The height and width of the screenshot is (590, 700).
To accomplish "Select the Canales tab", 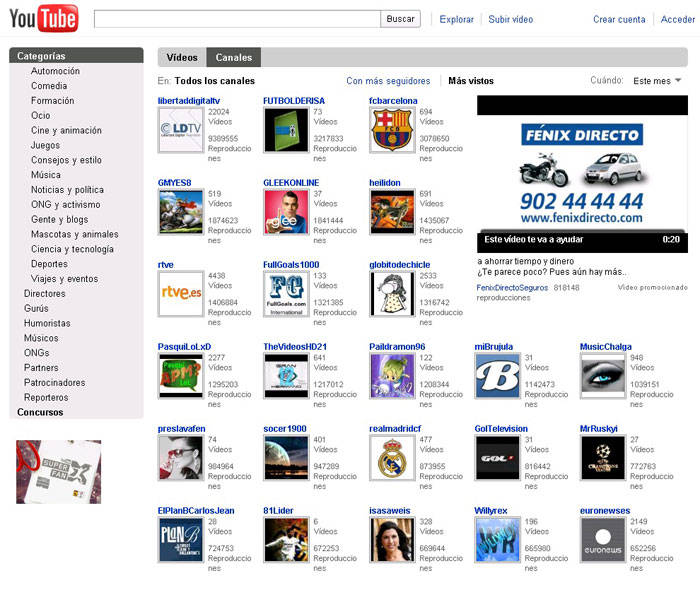I will pos(234,57).
